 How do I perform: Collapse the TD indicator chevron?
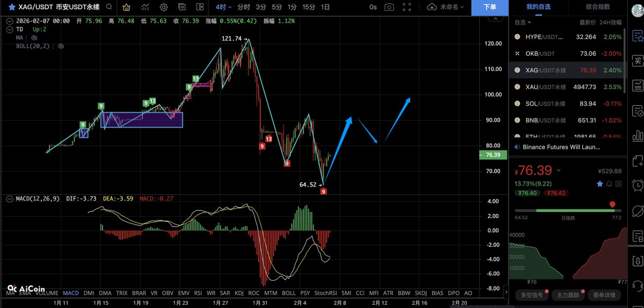click(10, 30)
